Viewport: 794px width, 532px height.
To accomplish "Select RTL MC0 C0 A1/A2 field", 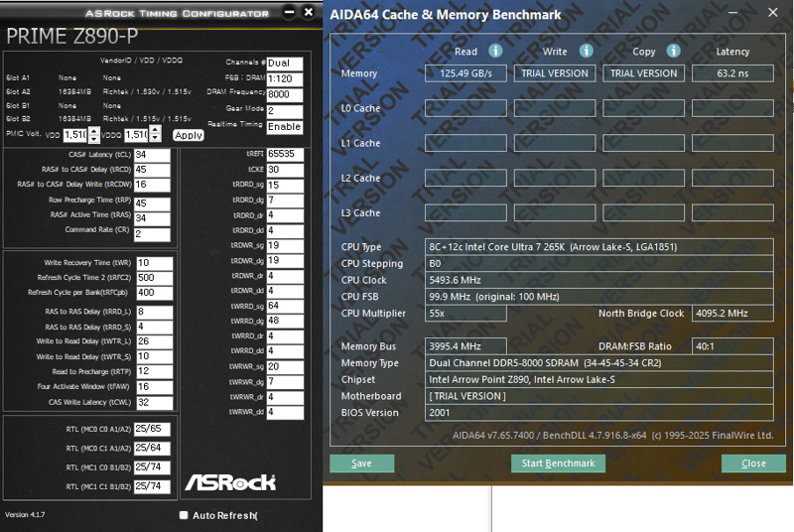I will (152, 429).
